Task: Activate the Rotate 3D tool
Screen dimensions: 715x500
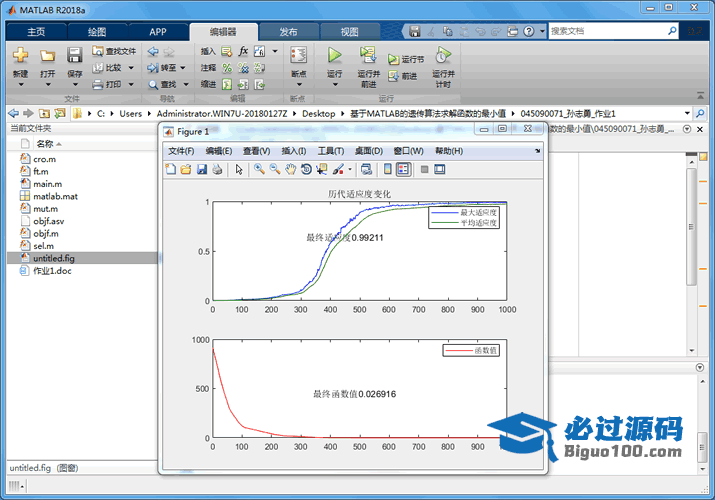Action: click(306, 169)
